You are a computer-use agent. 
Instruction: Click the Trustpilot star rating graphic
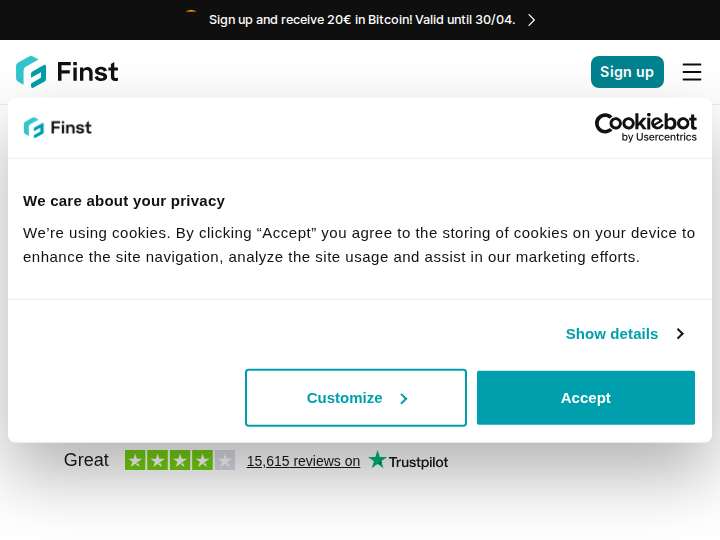180,460
